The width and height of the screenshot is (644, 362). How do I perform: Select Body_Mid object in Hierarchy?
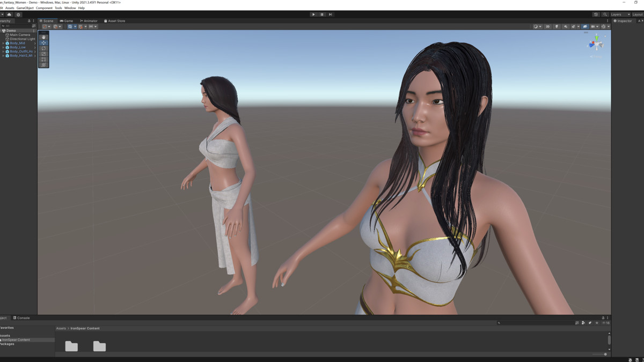(x=18, y=43)
